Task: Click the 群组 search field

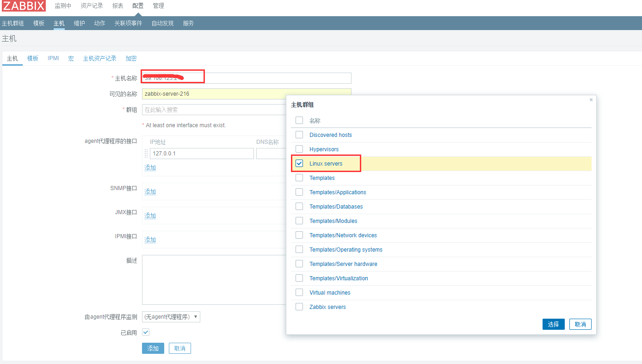Action: pyautogui.click(x=214, y=110)
